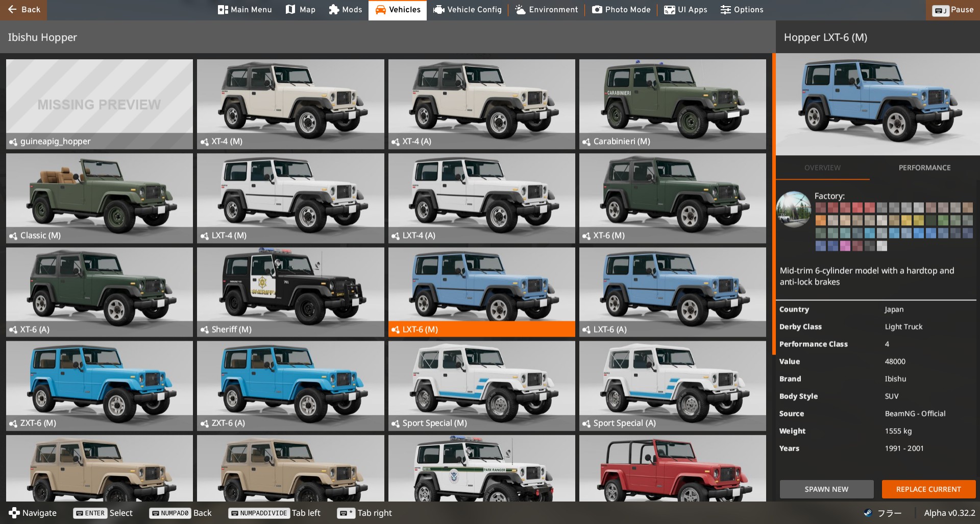Screen dimensions: 980x524
Task: Go back using the Back arrow button
Action: [23, 10]
